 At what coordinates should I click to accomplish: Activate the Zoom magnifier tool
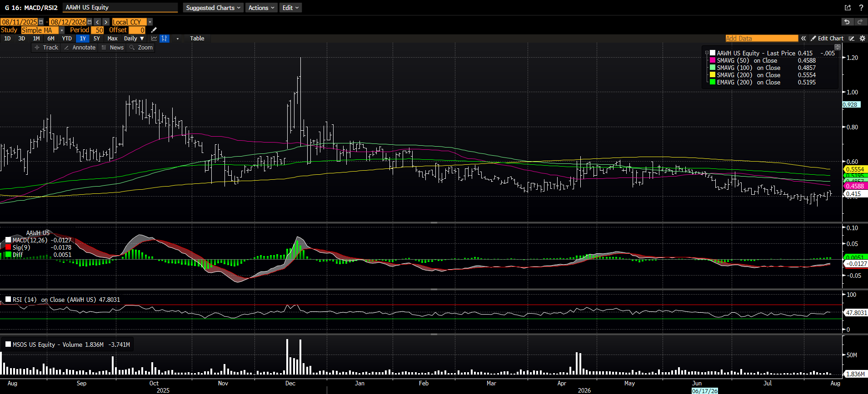(141, 48)
